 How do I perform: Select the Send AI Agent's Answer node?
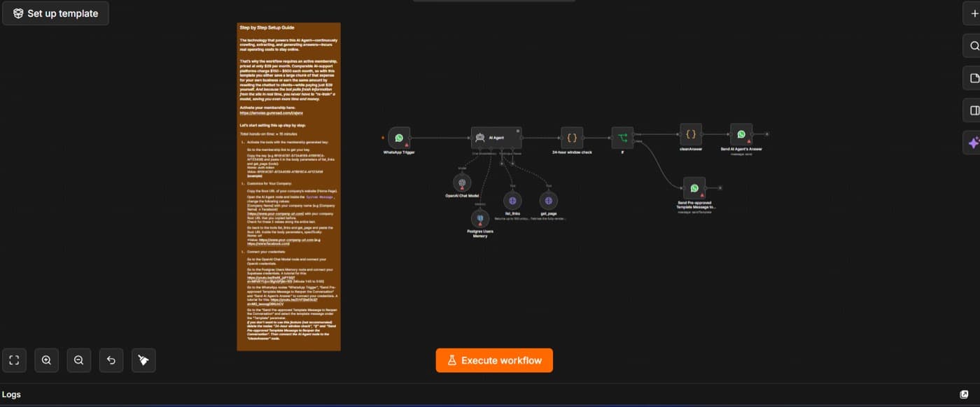coord(741,134)
